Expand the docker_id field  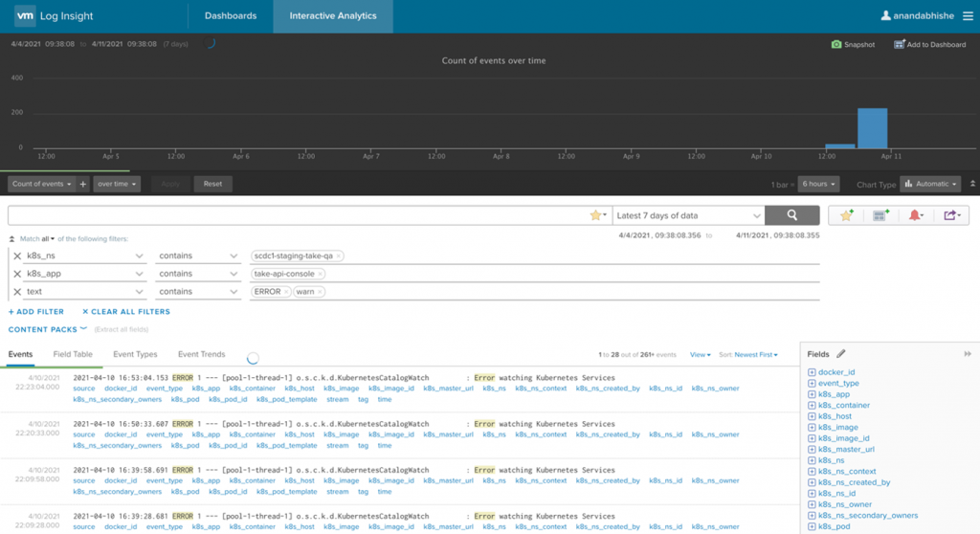tap(812, 372)
